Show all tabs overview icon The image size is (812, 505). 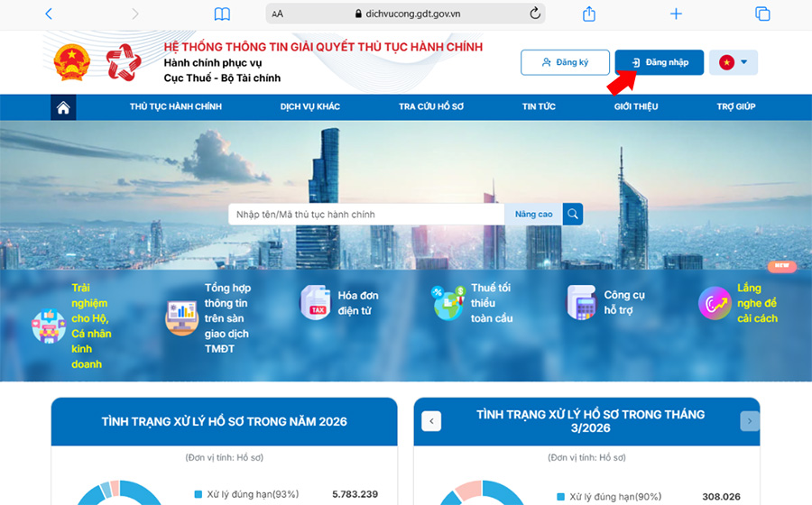(762, 14)
